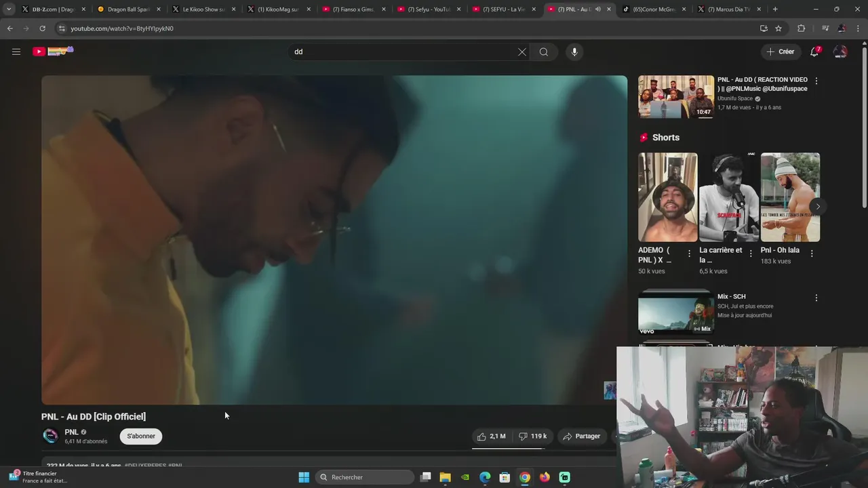The width and height of the screenshot is (868, 488).
Task: Open 'La carrière et la ...' short thumbnail
Action: point(729,197)
